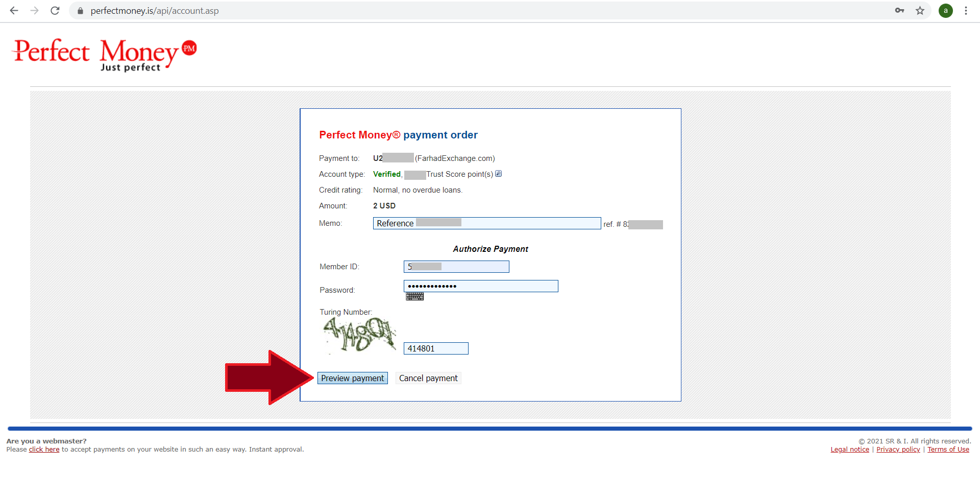The width and height of the screenshot is (980, 494).
Task: Click the Perfect Money logo
Action: click(x=104, y=55)
